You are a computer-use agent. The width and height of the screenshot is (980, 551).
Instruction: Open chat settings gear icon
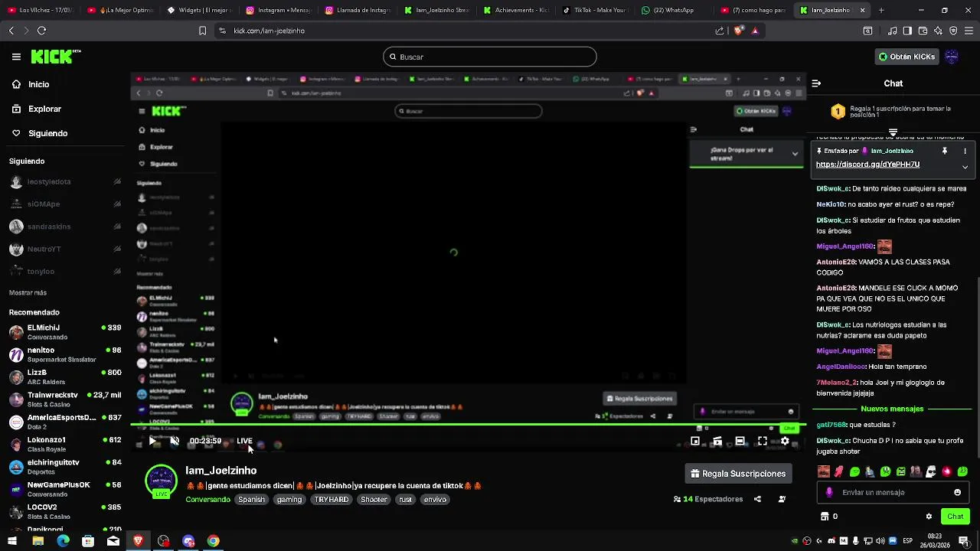[x=929, y=517]
